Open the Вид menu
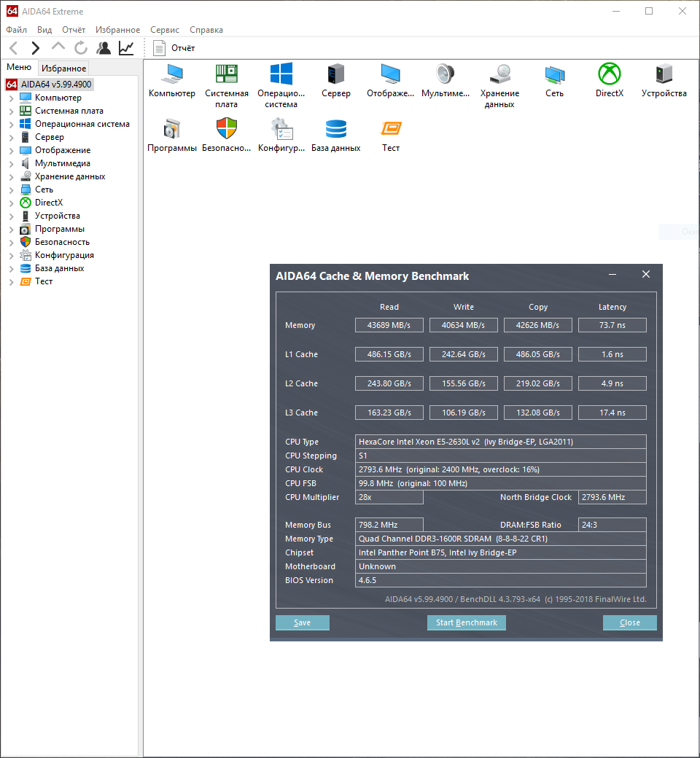The width and height of the screenshot is (700, 758). 44,29
